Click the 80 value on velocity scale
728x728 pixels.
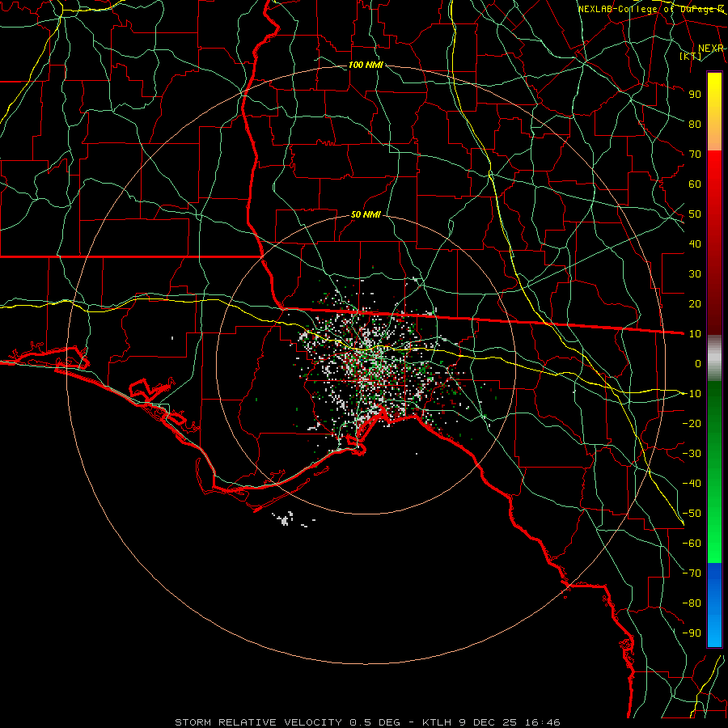(x=695, y=125)
